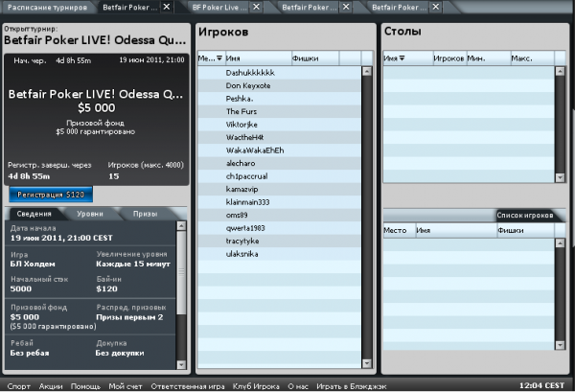The image size is (575, 392).
Task: Click players list scrollbar up arrow
Action: 367,71
